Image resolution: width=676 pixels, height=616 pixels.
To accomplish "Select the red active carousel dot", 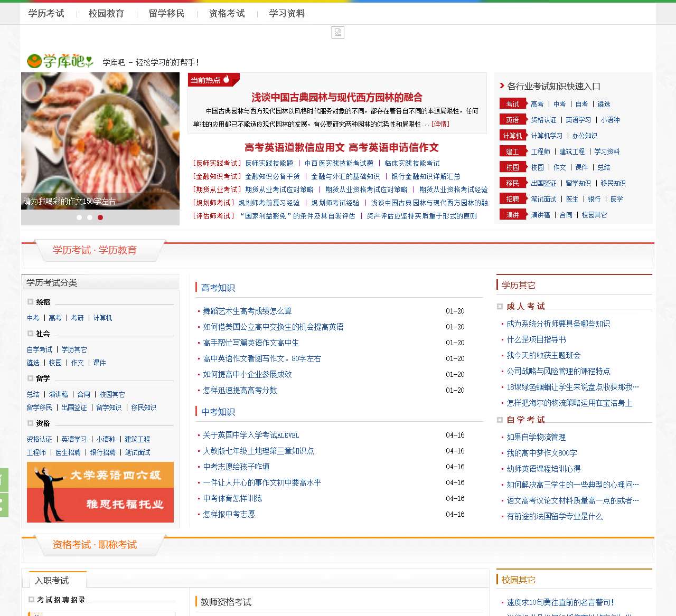I will [100, 217].
